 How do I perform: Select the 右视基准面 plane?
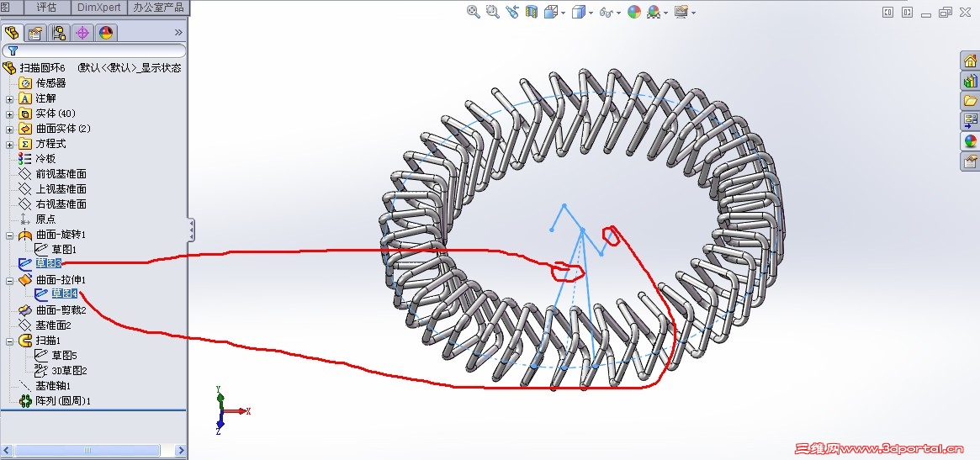click(x=61, y=204)
